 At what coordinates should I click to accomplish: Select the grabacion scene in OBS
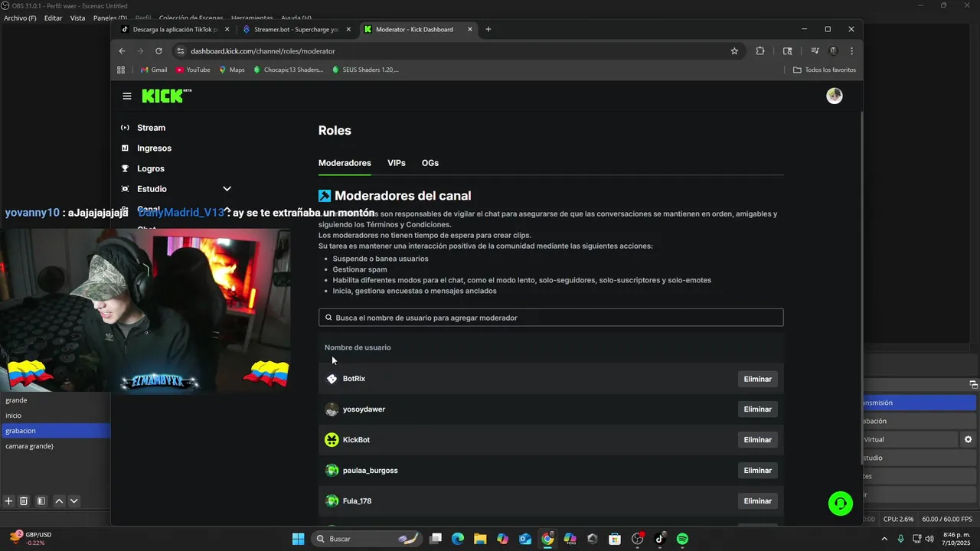(55, 431)
